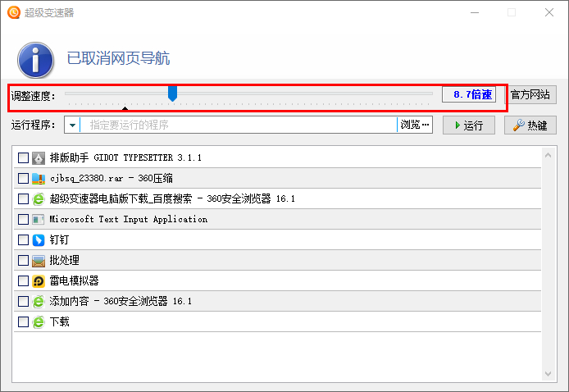The width and height of the screenshot is (569, 392).
Task: Click the 已取消网页导航 heading text
Action: tap(118, 58)
